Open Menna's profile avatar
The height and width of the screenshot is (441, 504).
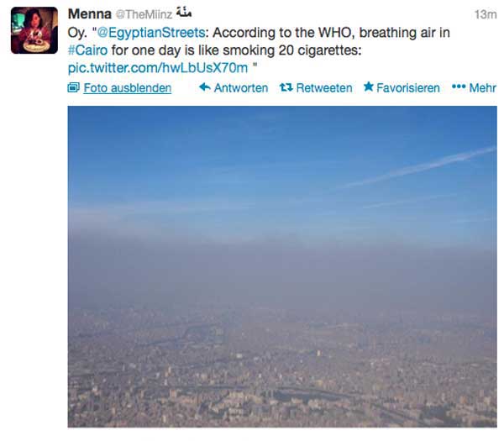click(x=34, y=30)
